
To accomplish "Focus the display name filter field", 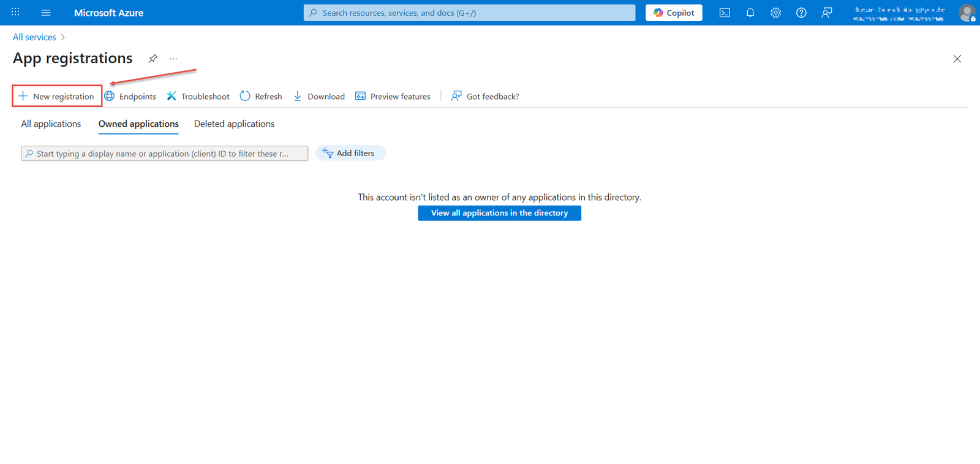I will click(x=165, y=154).
